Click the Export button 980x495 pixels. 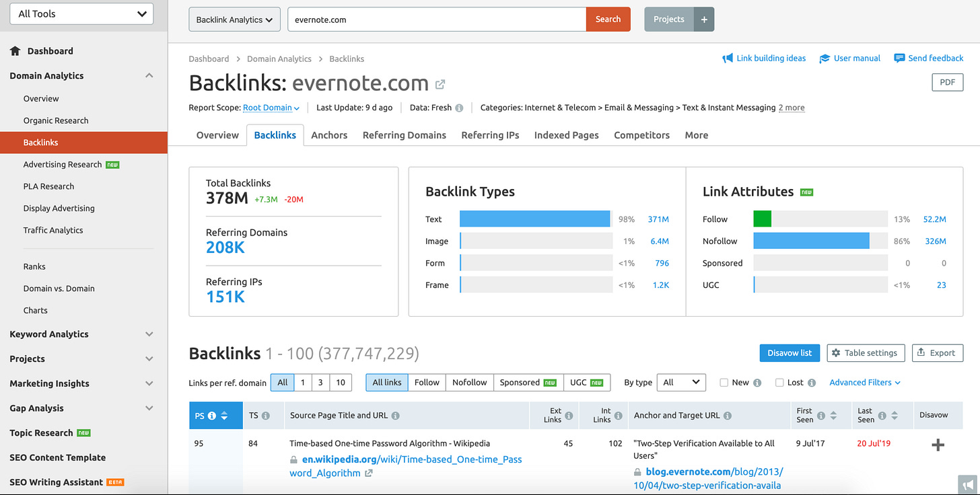click(x=938, y=353)
